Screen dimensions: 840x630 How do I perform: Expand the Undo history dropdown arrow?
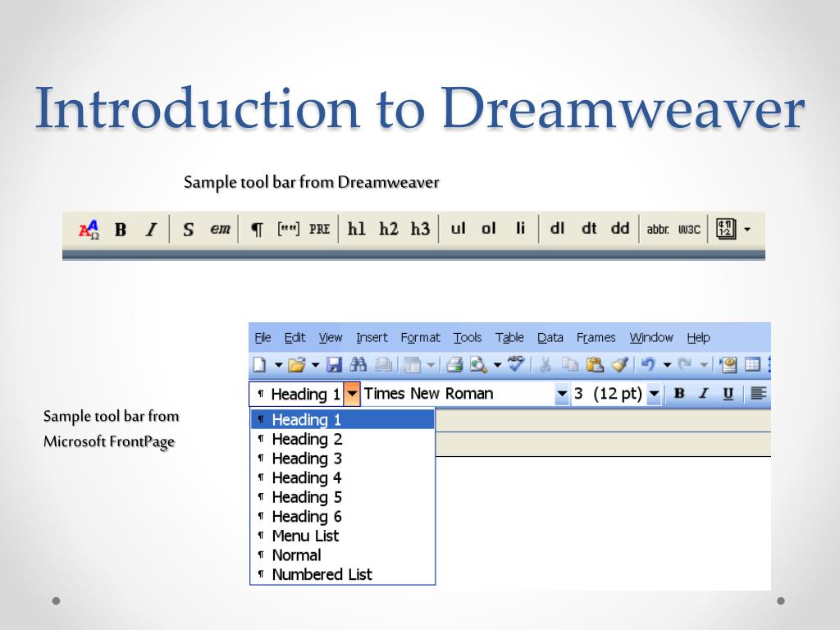pos(667,365)
